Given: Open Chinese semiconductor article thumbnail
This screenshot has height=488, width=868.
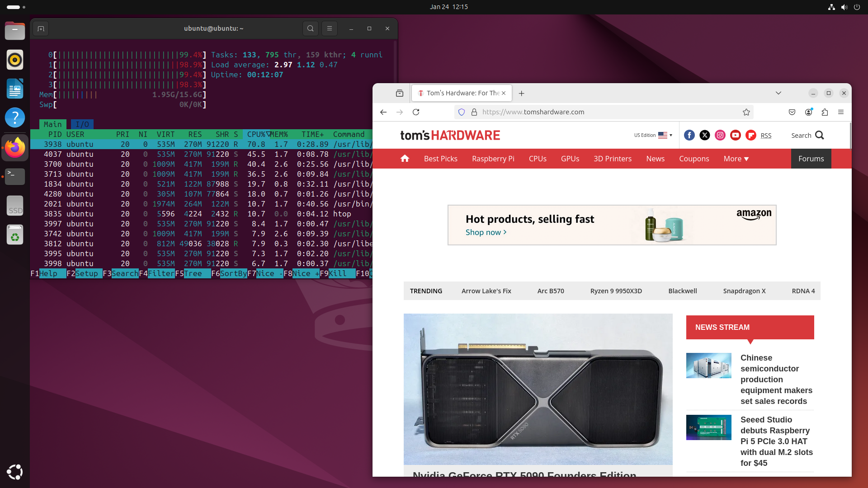Looking at the screenshot, I should [708, 365].
